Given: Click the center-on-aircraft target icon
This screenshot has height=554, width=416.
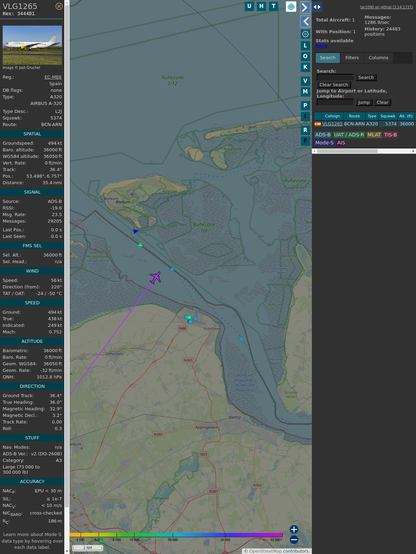Looking at the screenshot, I should point(305,34).
